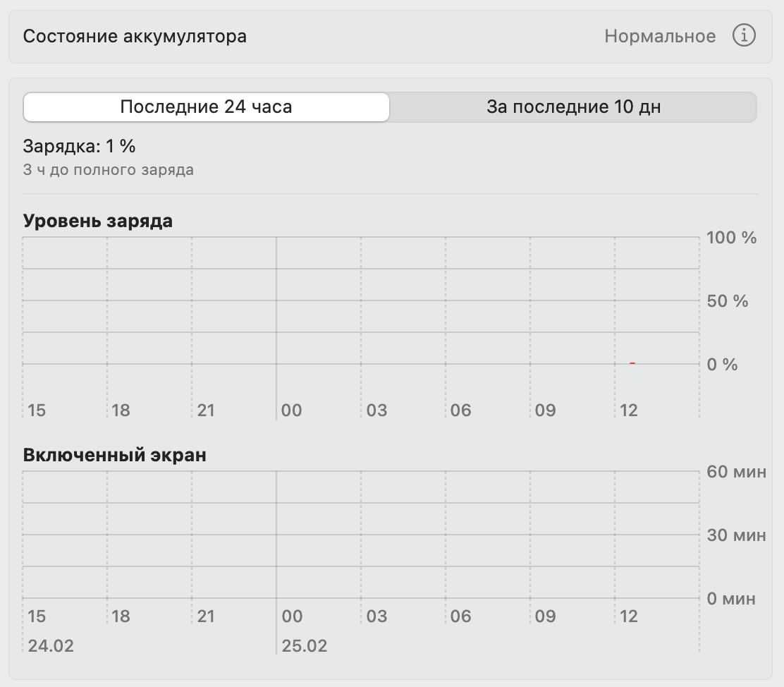This screenshot has height=687, width=784.
Task: Switch to За последние 10 дн tab
Action: tap(573, 107)
